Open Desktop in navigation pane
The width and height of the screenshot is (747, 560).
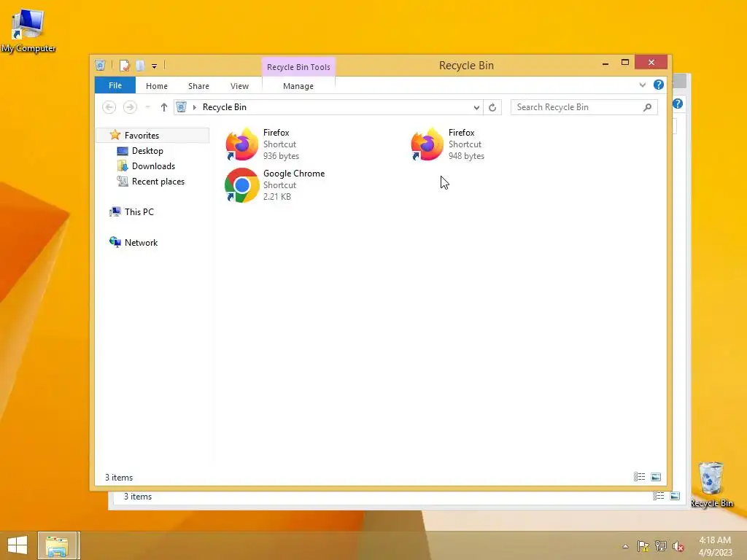[x=147, y=151]
